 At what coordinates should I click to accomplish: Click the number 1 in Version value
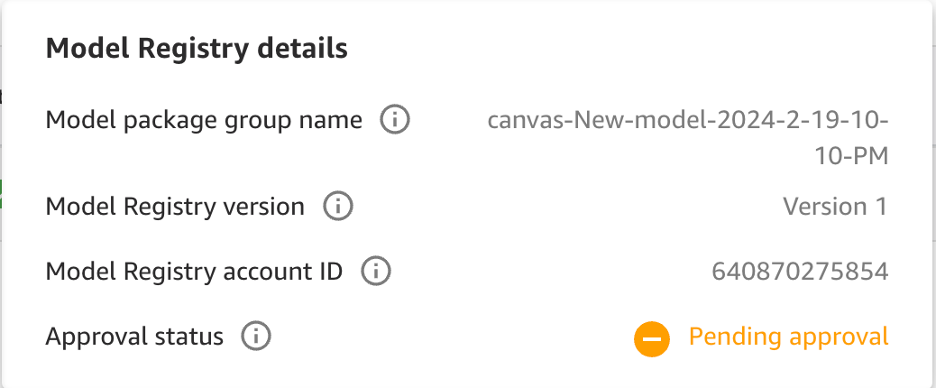882,207
